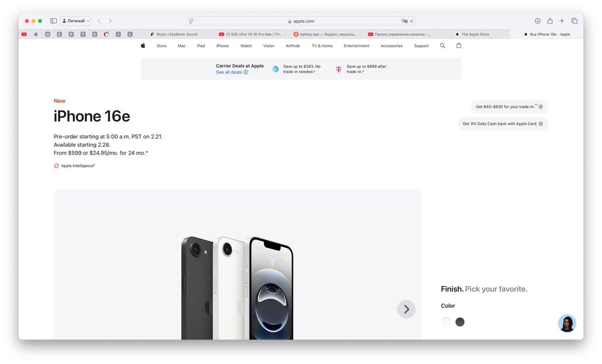Select the black color swatch
The height and width of the screenshot is (364, 602).
[460, 322]
